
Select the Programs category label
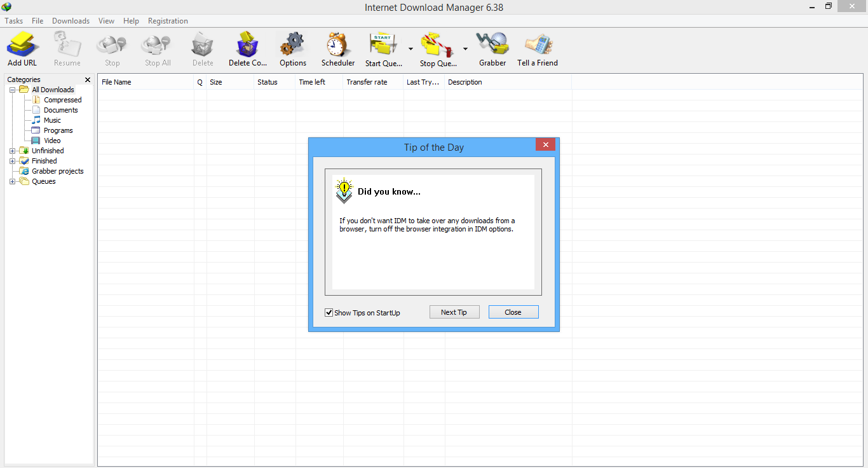pyautogui.click(x=58, y=130)
